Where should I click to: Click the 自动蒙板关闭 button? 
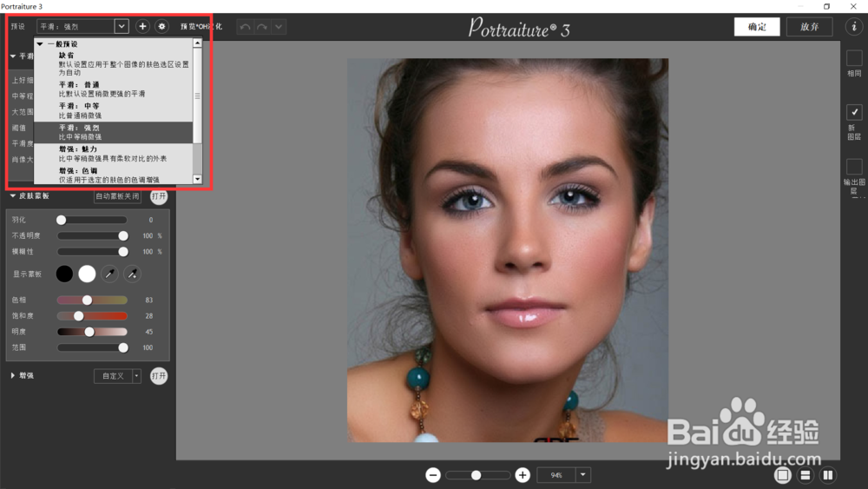(x=117, y=196)
